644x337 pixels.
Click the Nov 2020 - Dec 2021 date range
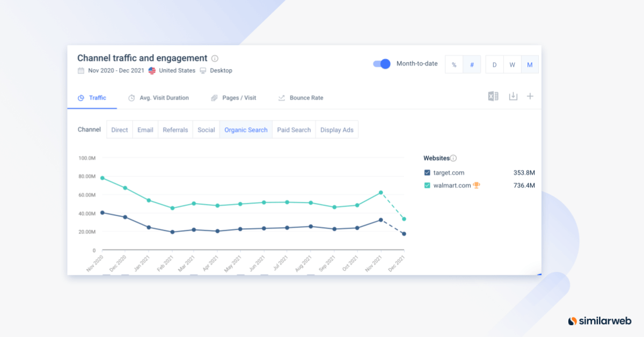coord(116,70)
